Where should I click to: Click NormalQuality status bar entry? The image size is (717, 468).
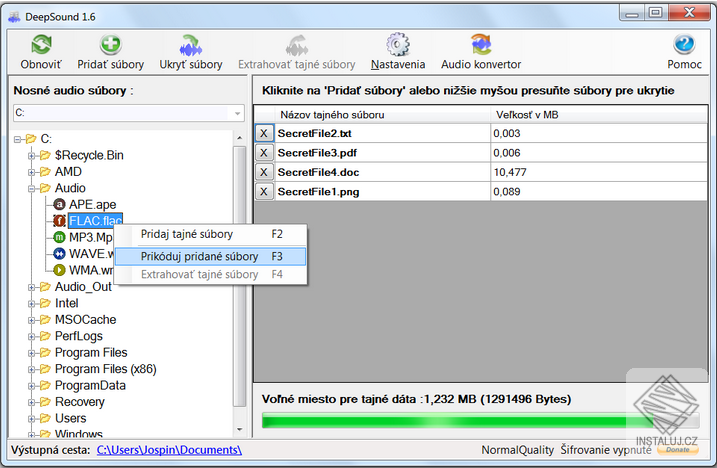[517, 450]
